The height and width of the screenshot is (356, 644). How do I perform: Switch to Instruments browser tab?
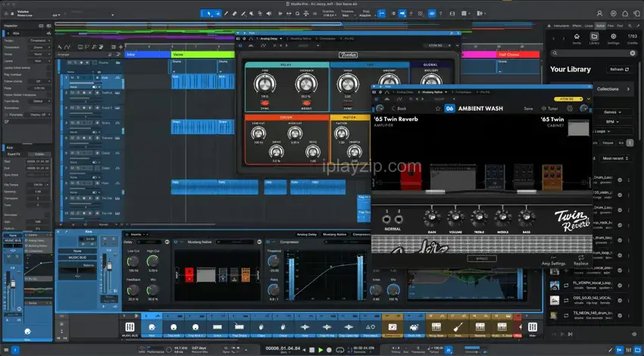(x=561, y=26)
